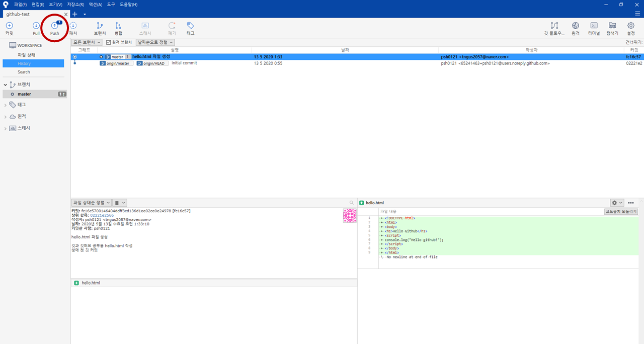Expand the 원격 section in sidebar
The image size is (644, 344).
click(x=6, y=116)
